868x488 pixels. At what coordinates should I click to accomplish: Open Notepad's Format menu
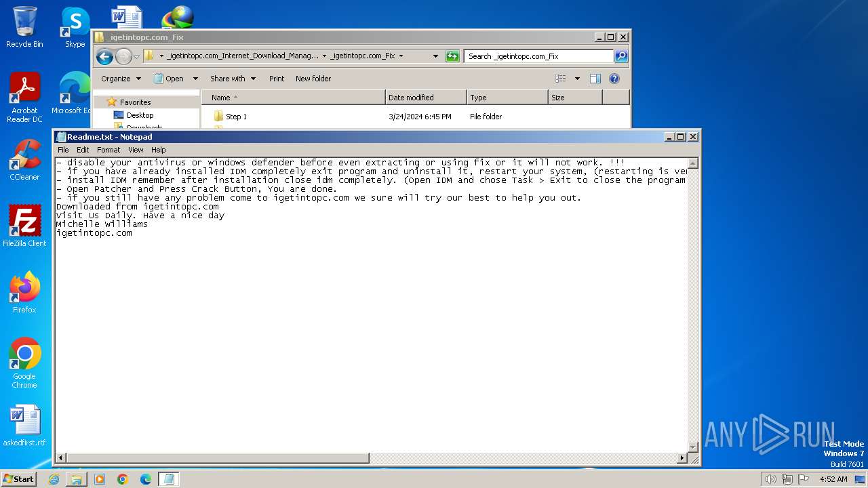pos(108,150)
